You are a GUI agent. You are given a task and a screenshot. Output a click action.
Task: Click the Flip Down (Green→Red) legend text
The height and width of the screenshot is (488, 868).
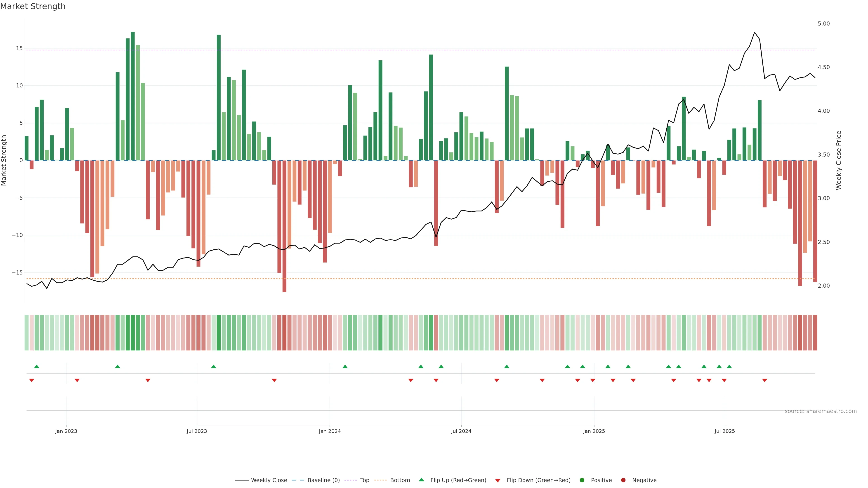pos(538,480)
